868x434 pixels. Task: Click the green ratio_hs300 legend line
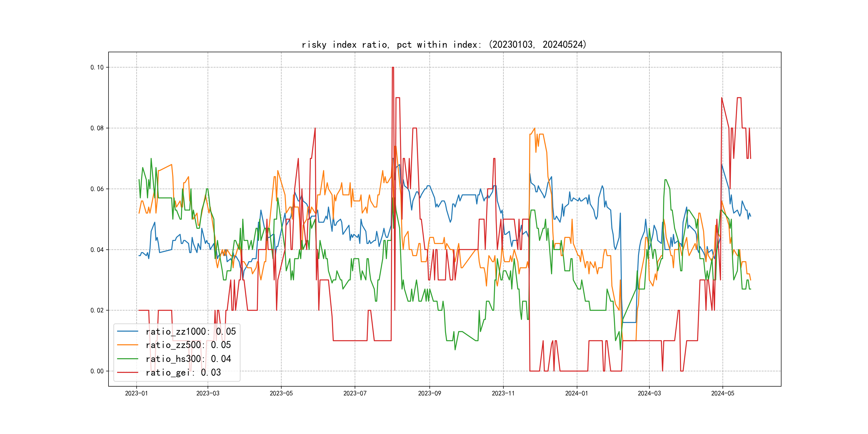[x=127, y=359]
